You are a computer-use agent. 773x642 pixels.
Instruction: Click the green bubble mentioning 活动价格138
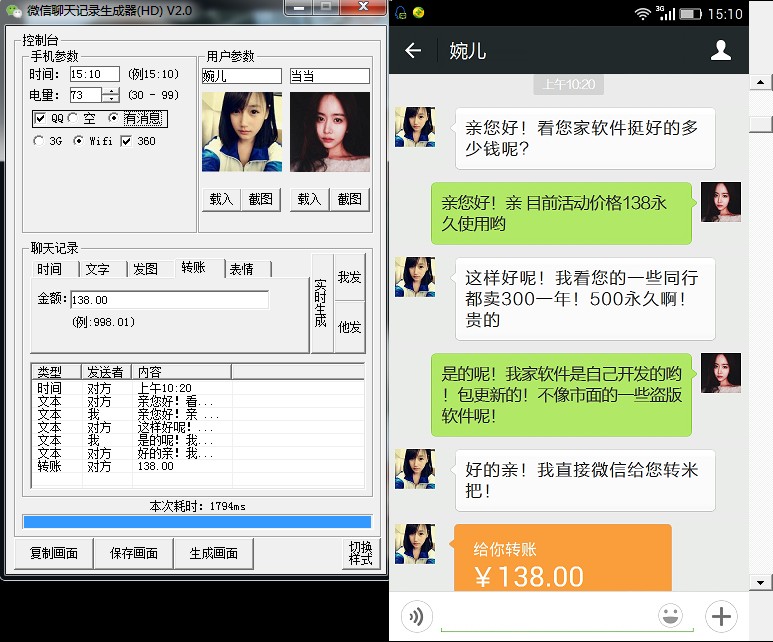click(x=562, y=213)
